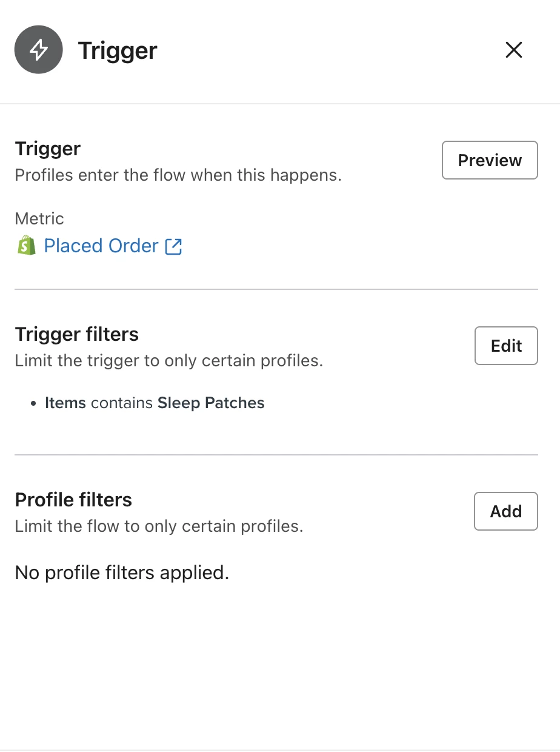The width and height of the screenshot is (560, 752).
Task: Click 'Limit the flow to only certain profiles' text
Action: [x=159, y=526]
